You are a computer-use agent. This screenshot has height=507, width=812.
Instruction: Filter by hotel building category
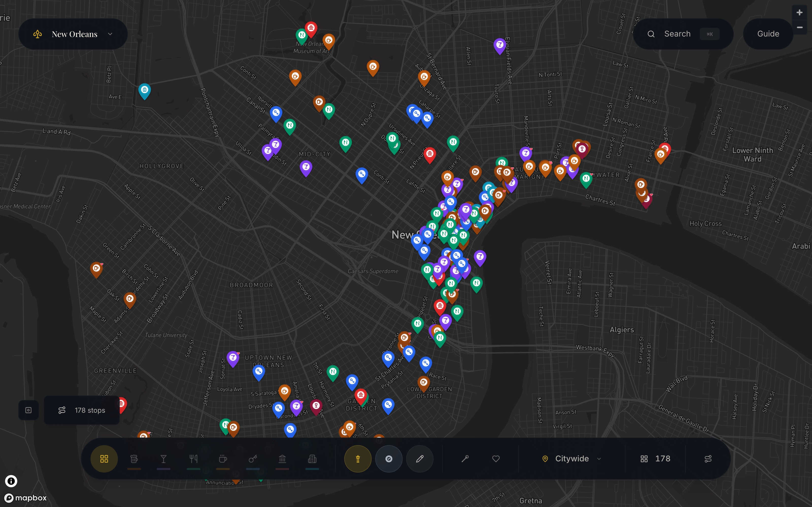click(x=312, y=459)
